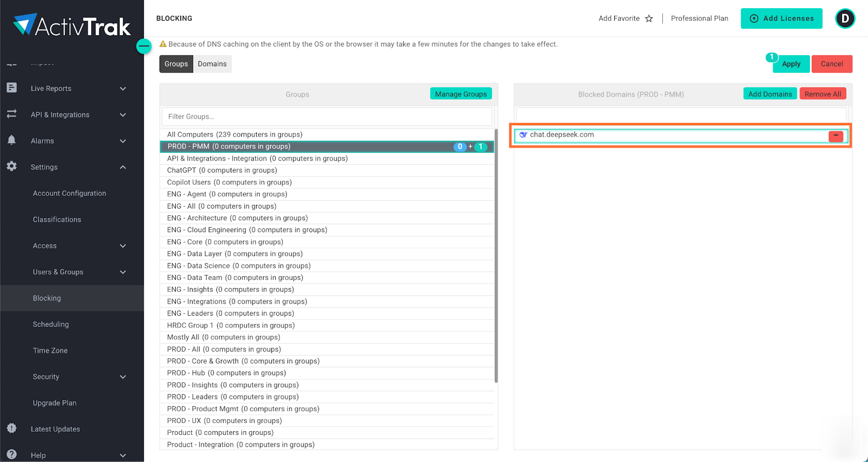Viewport: 868px width, 462px height.
Task: Click the Cancel button
Action: click(x=832, y=64)
